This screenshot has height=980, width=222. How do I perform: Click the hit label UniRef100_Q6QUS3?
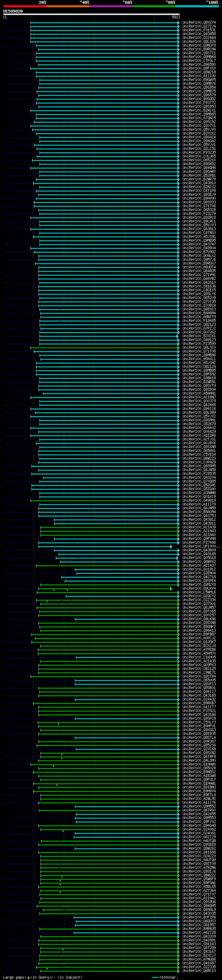pos(199,921)
